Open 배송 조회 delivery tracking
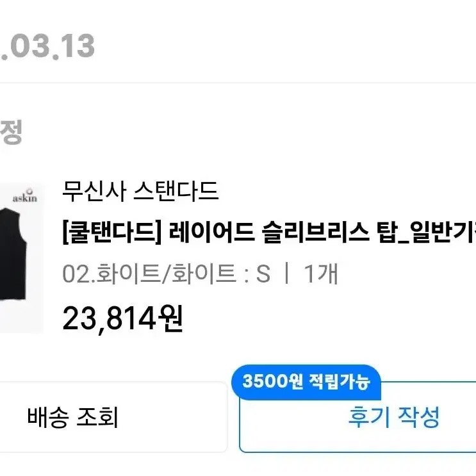 pos(112,417)
